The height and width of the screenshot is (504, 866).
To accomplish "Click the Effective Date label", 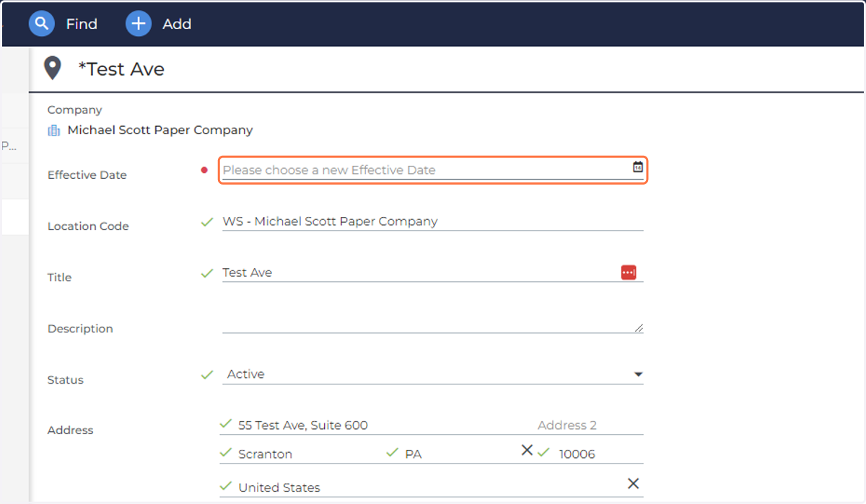I will pos(87,175).
